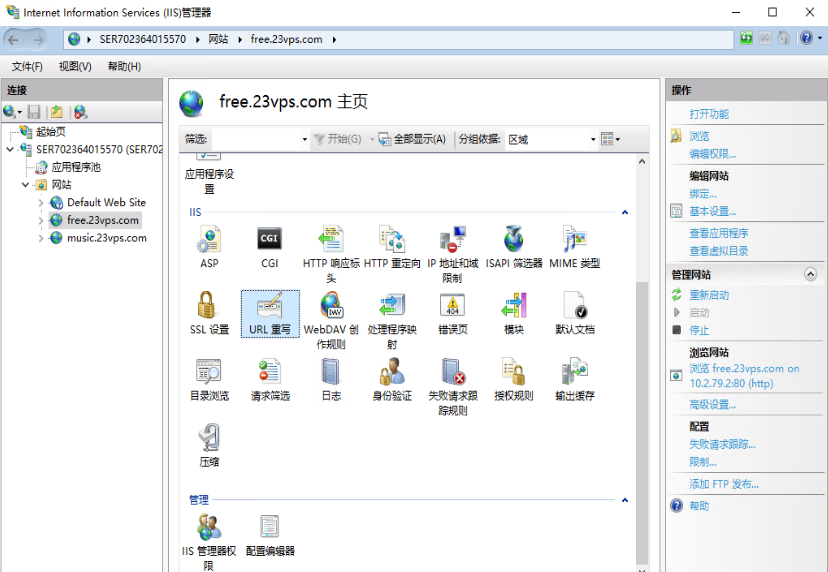The image size is (828, 572).
Task: Open the view mode dropdown button
Action: tap(610, 139)
